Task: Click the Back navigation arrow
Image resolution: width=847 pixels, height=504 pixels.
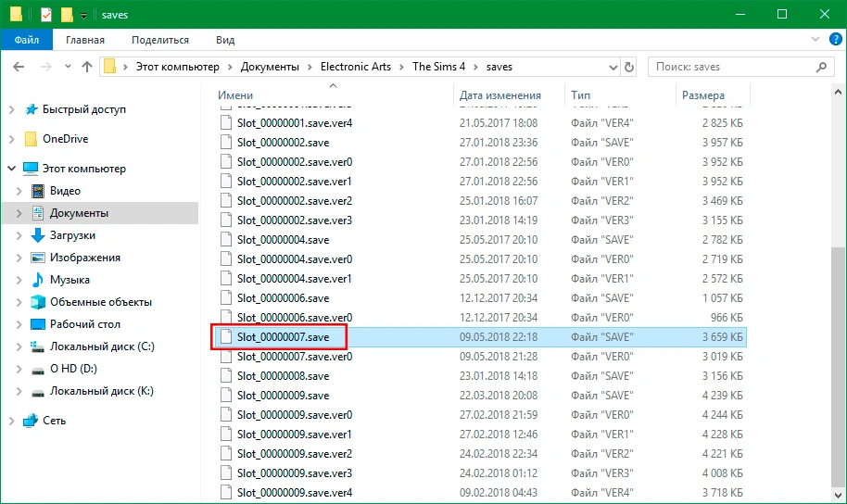Action: [19, 67]
